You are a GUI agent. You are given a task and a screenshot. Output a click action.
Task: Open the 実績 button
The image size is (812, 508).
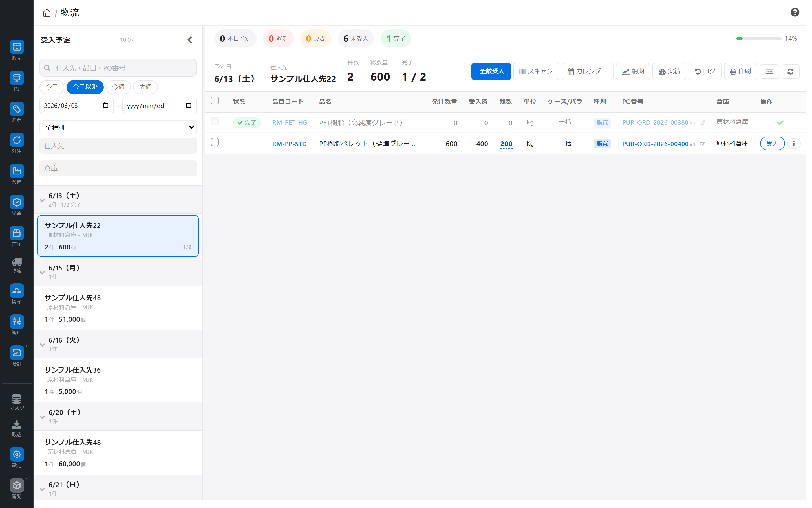click(x=669, y=71)
